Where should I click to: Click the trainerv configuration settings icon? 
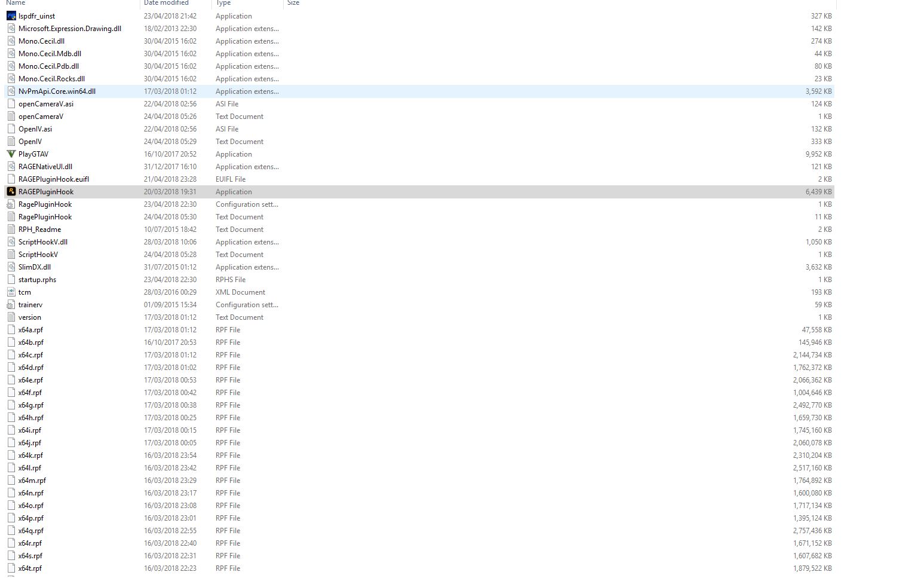pos(11,305)
